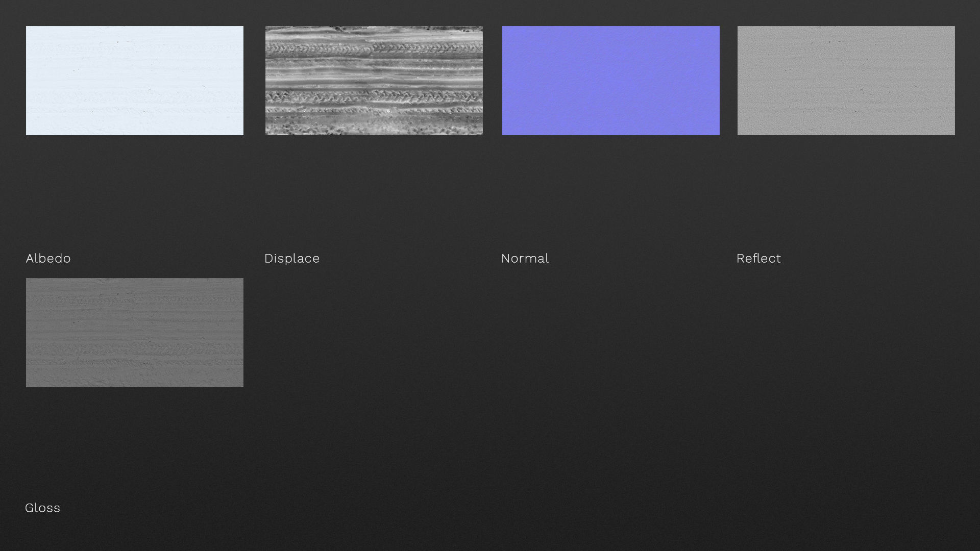
Task: View the striped tire-track grayscale heightmap
Action: click(374, 81)
